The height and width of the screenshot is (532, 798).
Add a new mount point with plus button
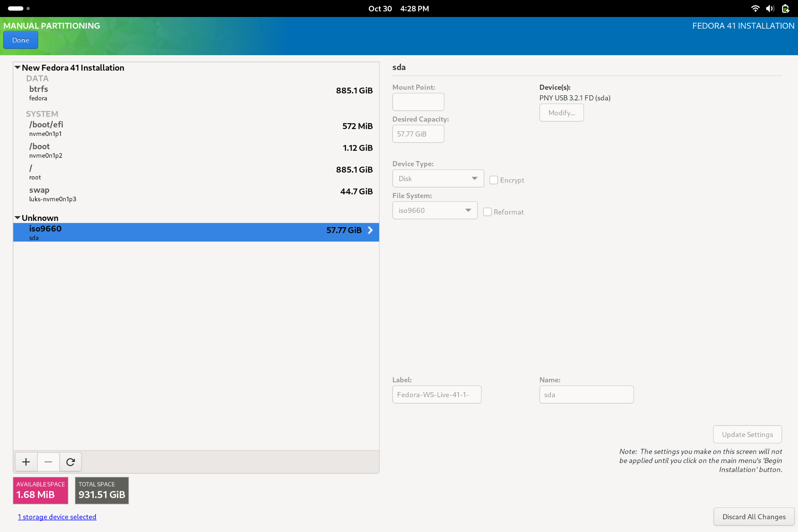26,462
